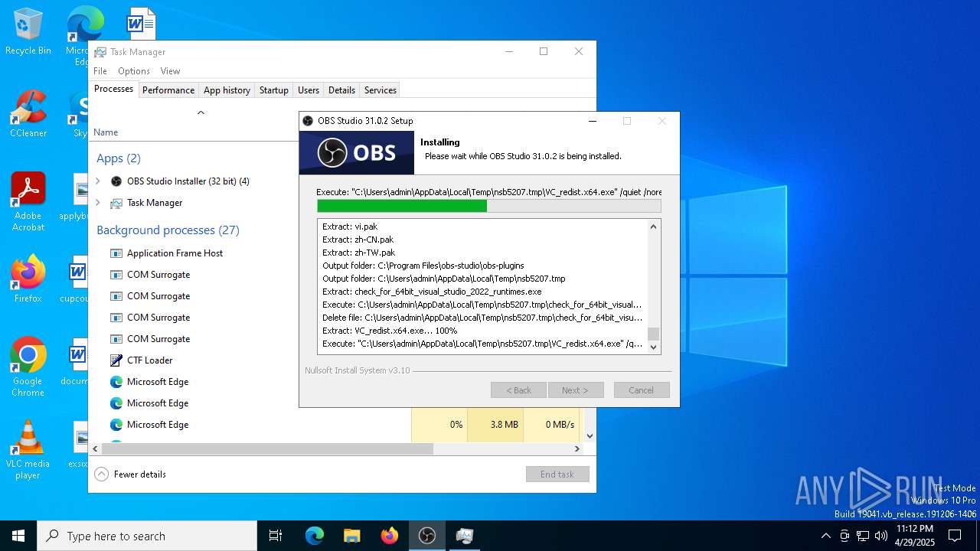Open VLC media player desktop icon
This screenshot has width=980, height=551.
(28, 450)
